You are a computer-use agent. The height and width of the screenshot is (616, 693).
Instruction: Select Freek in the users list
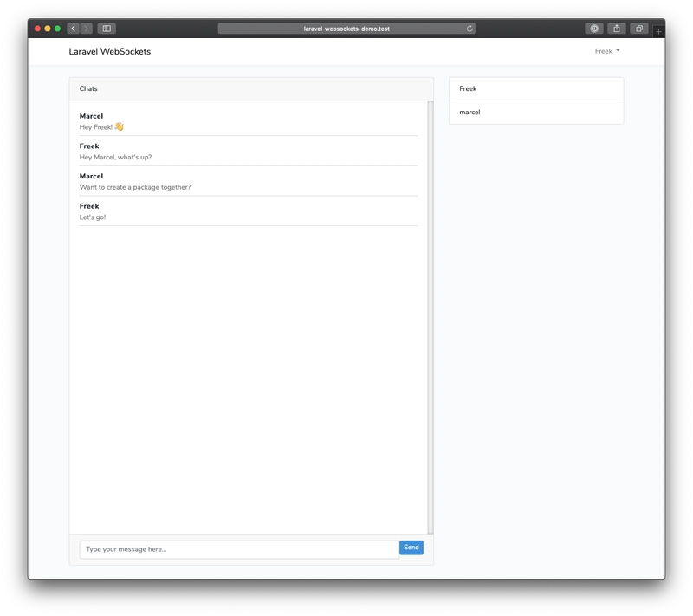tap(535, 89)
